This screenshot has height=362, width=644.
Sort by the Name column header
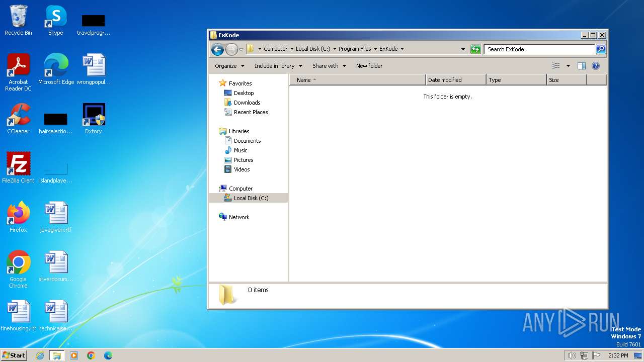tap(358, 80)
